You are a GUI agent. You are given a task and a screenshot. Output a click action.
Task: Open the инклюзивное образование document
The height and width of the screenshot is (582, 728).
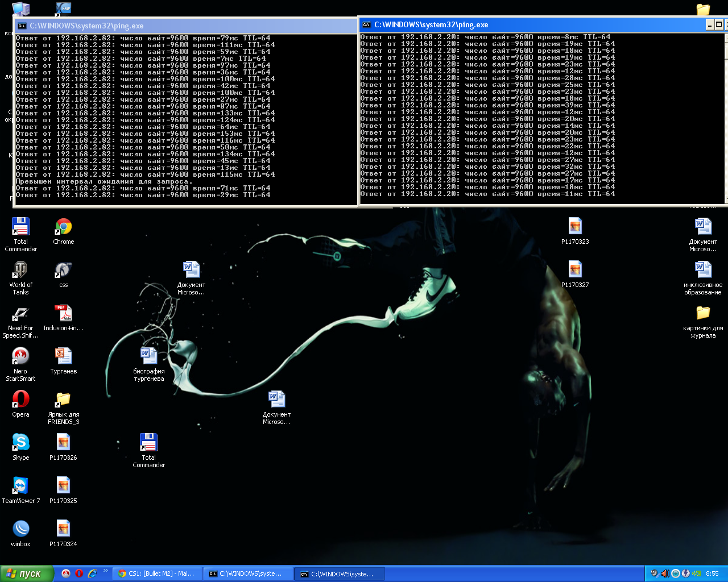(703, 271)
